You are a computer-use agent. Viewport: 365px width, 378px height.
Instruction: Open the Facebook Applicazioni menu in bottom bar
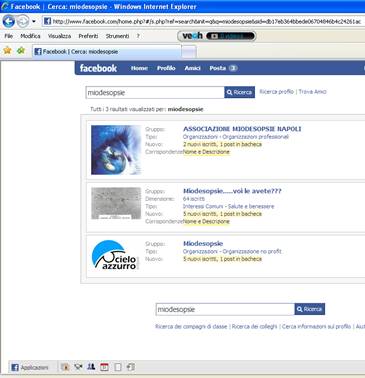(30, 367)
